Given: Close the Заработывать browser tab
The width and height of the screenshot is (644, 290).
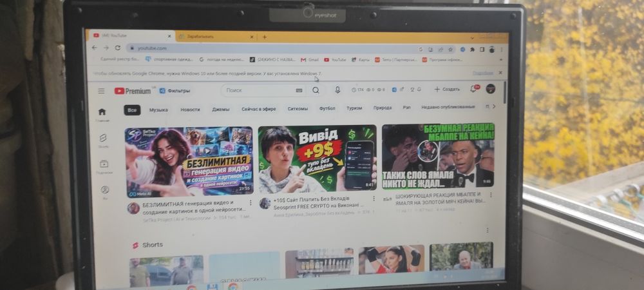Looking at the screenshot, I should tap(251, 37).
